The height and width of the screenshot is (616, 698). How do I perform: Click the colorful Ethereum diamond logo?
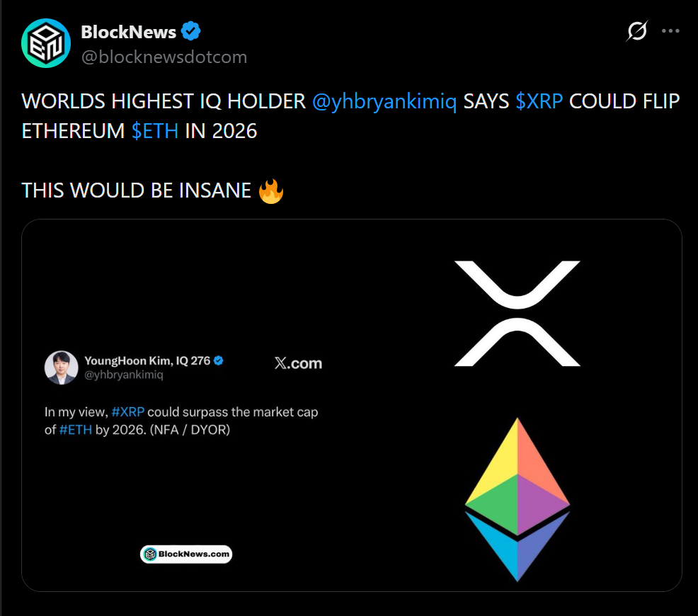[x=517, y=498]
